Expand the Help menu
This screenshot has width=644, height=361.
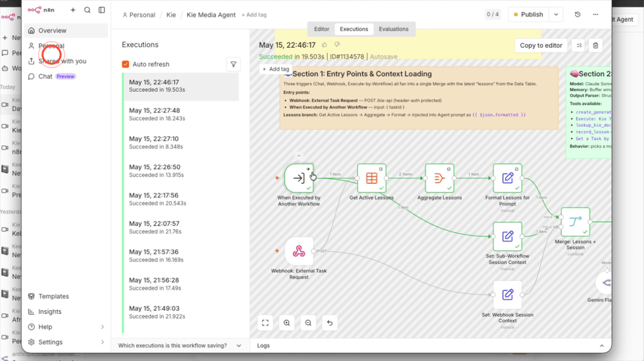[67, 327]
